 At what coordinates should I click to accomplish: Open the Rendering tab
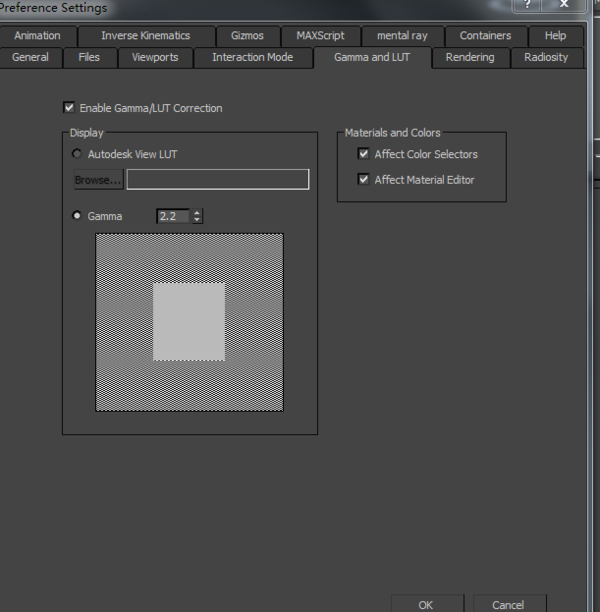(x=470, y=57)
